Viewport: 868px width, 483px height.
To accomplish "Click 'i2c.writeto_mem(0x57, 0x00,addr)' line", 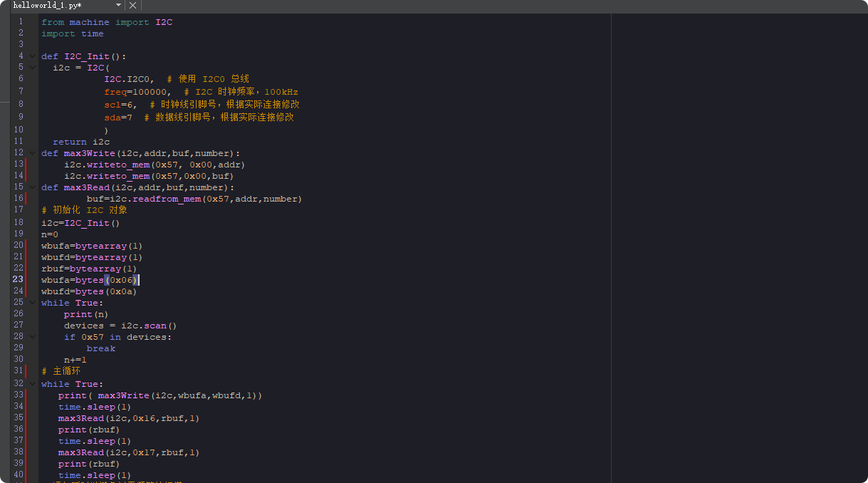I will 155,165.
